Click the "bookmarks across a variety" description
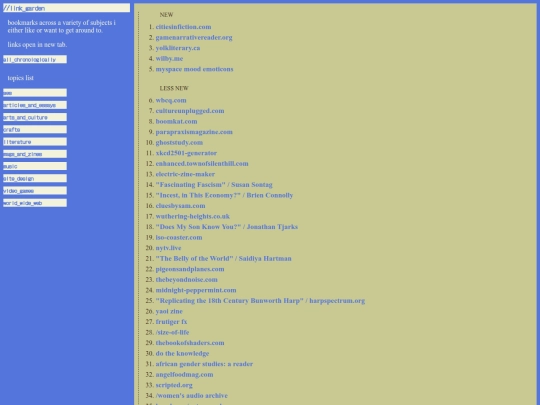The height and width of the screenshot is (405, 540). pyautogui.click(x=62, y=27)
